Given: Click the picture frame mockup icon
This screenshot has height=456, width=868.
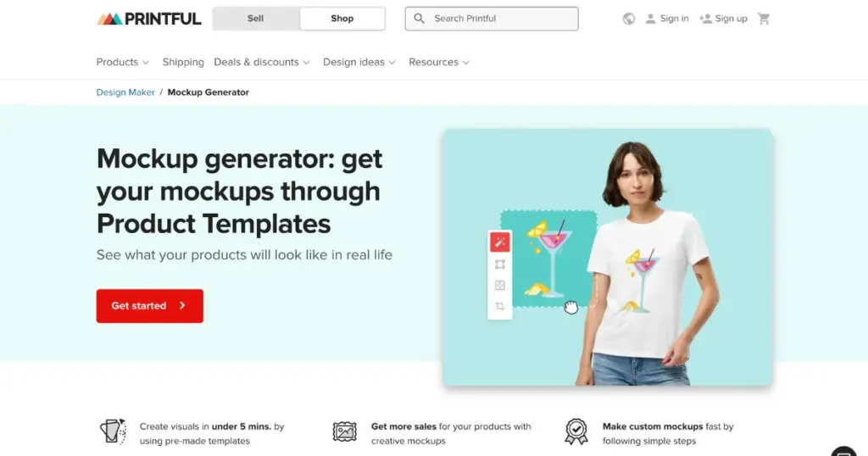Looking at the screenshot, I should (344, 431).
